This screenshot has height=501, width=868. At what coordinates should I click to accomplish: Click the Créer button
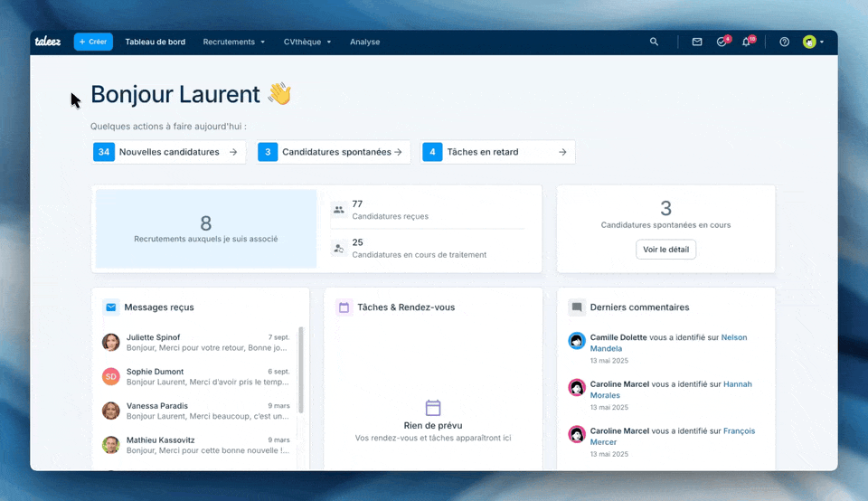point(93,42)
